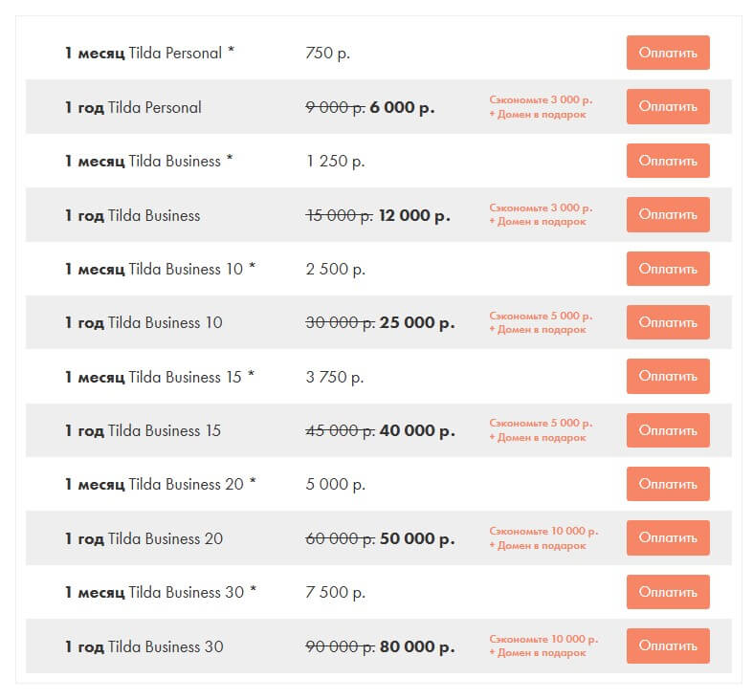Pay for 1 month Tilda Business 15

pyautogui.click(x=668, y=377)
